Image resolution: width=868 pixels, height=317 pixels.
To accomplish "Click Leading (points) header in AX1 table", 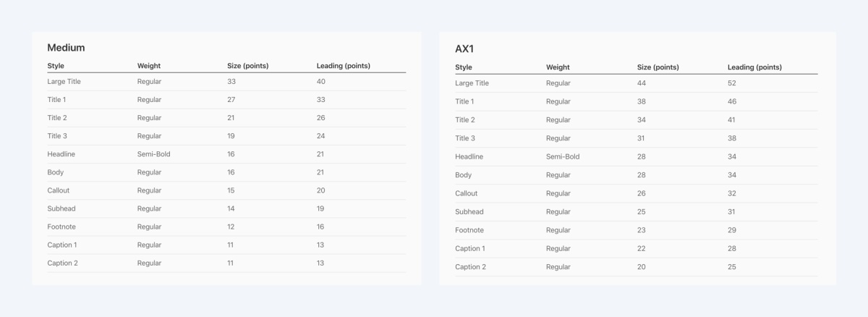I will pyautogui.click(x=754, y=67).
